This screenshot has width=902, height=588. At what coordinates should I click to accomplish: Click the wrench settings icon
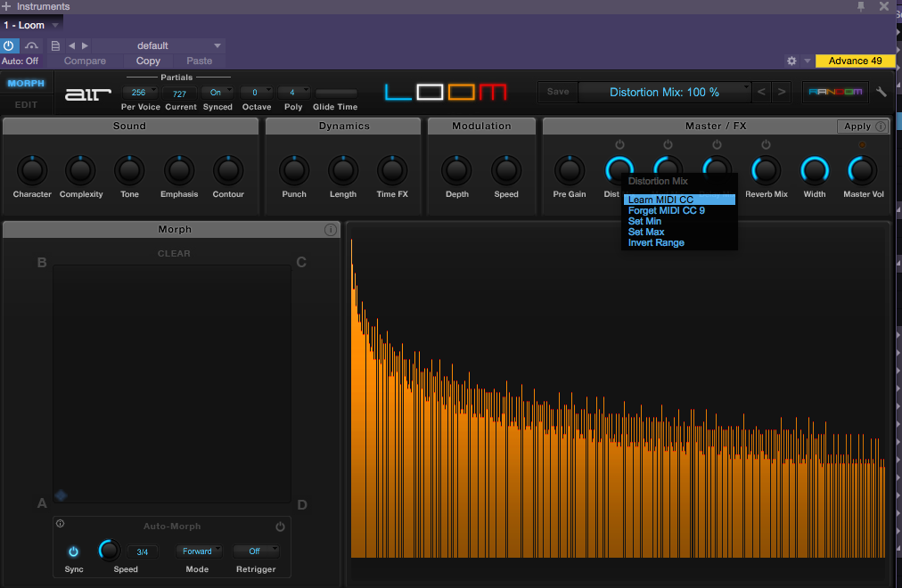point(881,92)
